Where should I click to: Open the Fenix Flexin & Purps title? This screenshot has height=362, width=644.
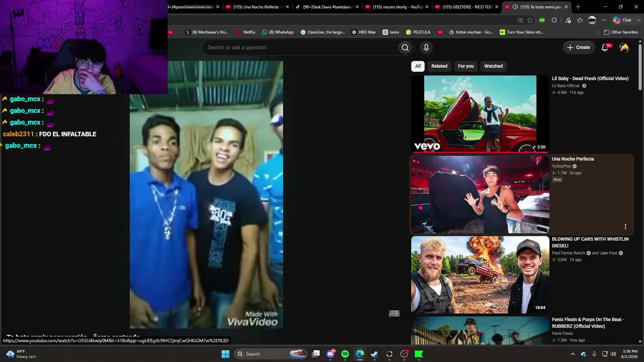588,323
